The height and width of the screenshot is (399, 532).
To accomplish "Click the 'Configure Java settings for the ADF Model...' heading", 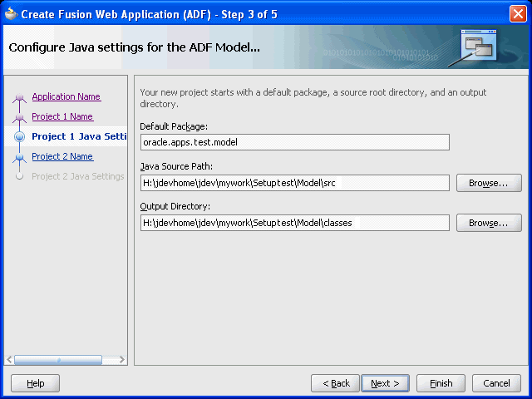I will (135, 47).
